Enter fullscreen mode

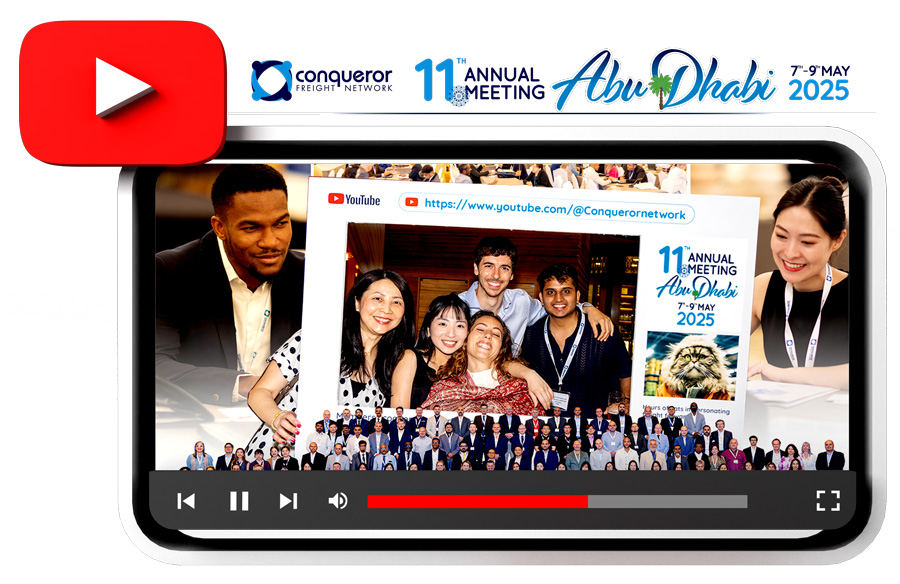pos(827,501)
